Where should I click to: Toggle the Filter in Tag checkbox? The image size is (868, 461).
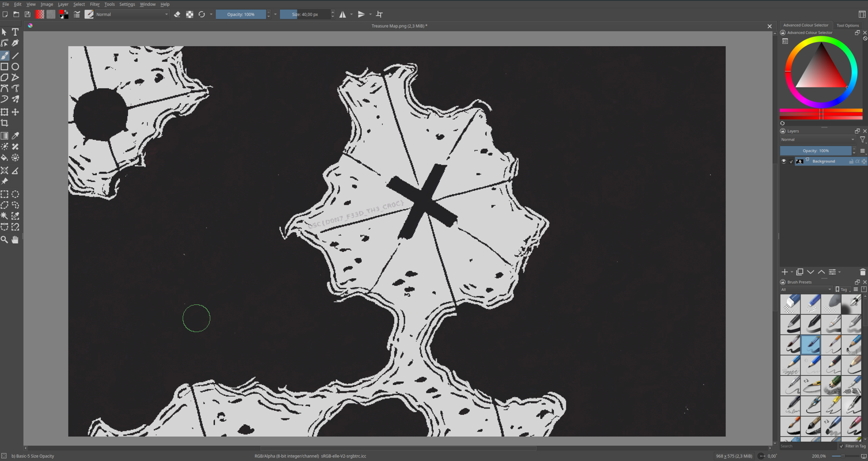pyautogui.click(x=841, y=446)
